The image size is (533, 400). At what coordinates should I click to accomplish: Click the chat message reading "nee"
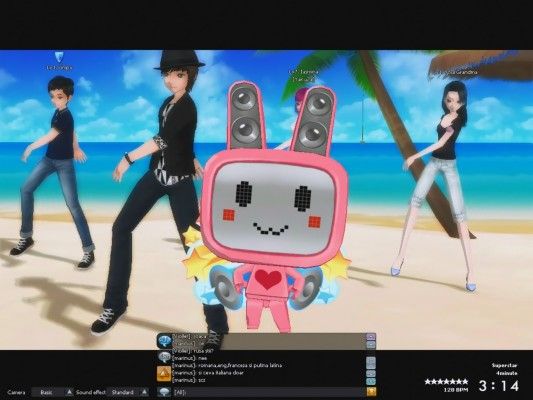190,358
